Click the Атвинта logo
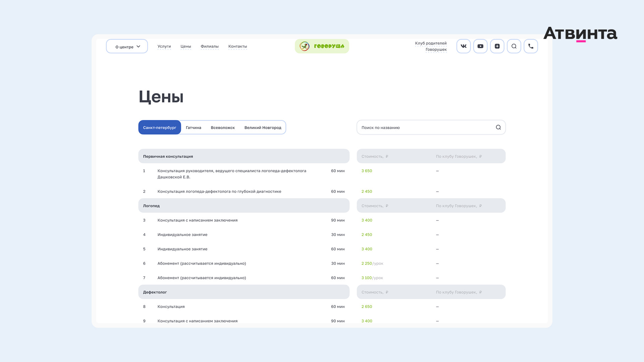Image resolution: width=644 pixels, height=362 pixels. (580, 34)
